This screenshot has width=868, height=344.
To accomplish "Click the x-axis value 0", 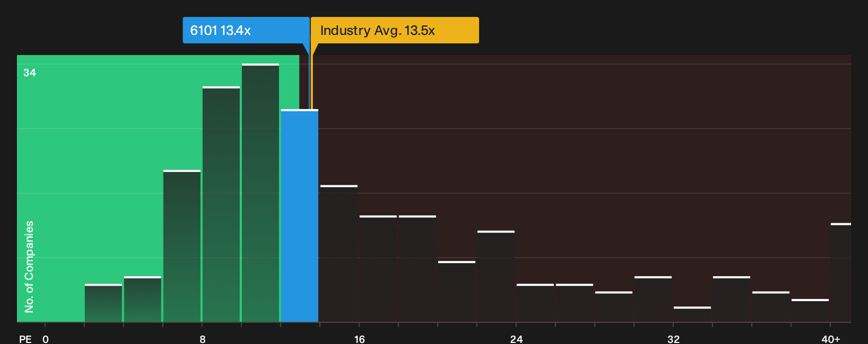I will pos(46,339).
